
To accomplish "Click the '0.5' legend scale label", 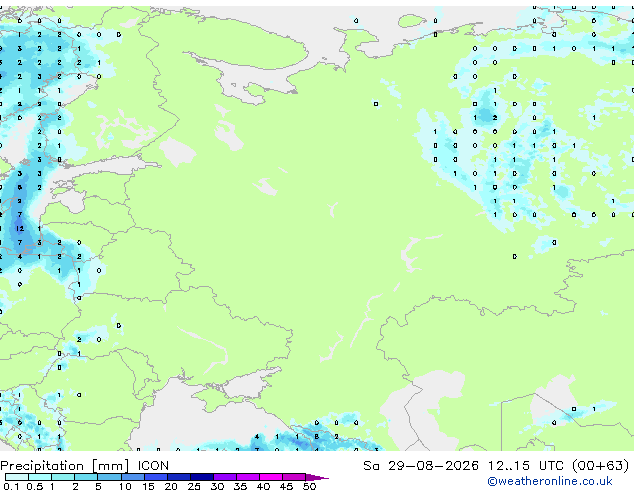I will tap(35, 486).
